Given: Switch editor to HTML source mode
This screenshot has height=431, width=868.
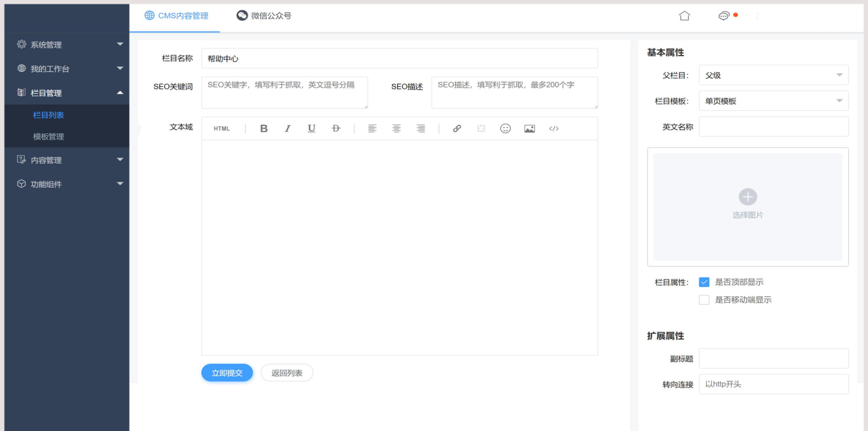Looking at the screenshot, I should (x=221, y=129).
